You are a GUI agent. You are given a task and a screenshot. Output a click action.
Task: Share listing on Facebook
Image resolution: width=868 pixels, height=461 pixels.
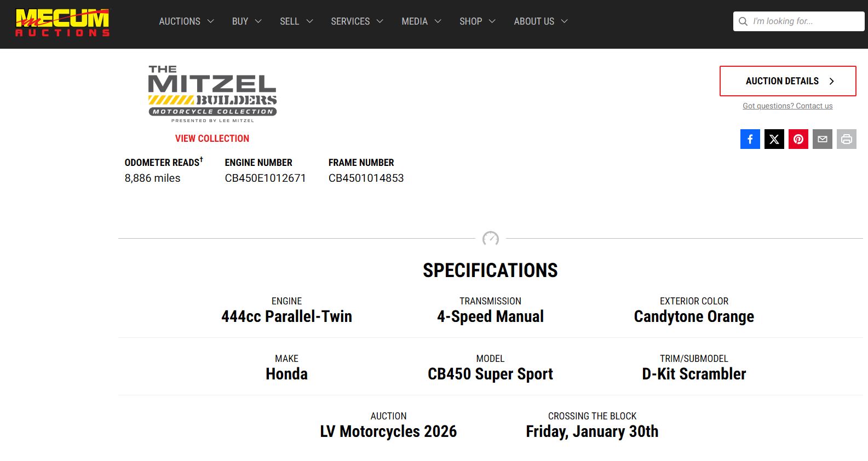(750, 139)
